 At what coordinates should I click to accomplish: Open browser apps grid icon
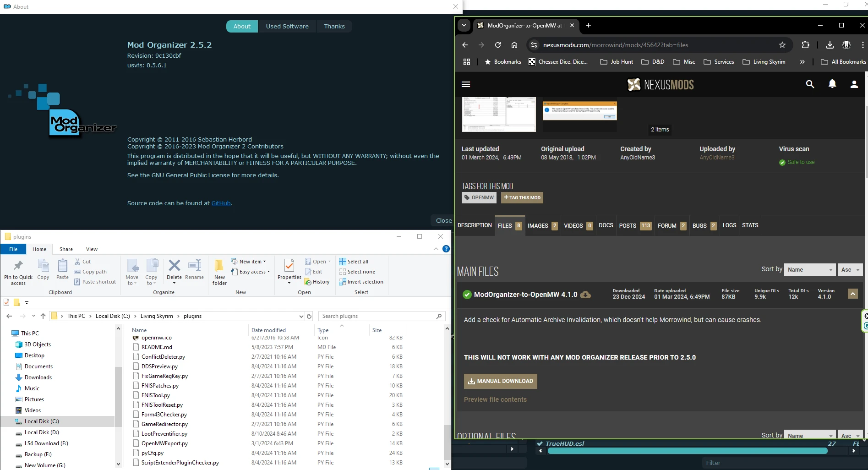pyautogui.click(x=467, y=62)
